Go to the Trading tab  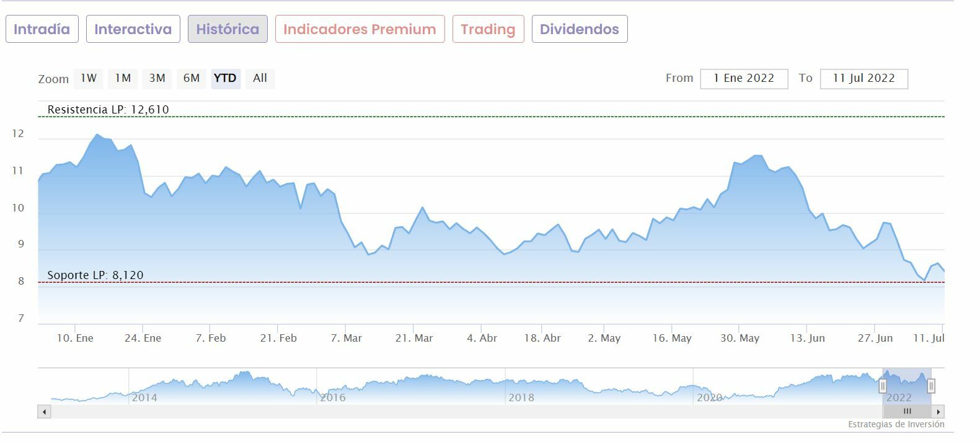(488, 29)
